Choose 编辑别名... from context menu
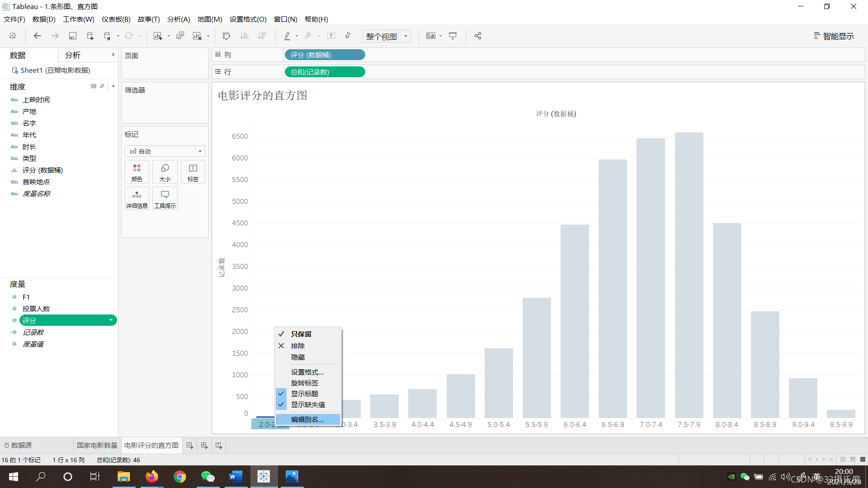This screenshot has height=488, width=868. (x=307, y=419)
